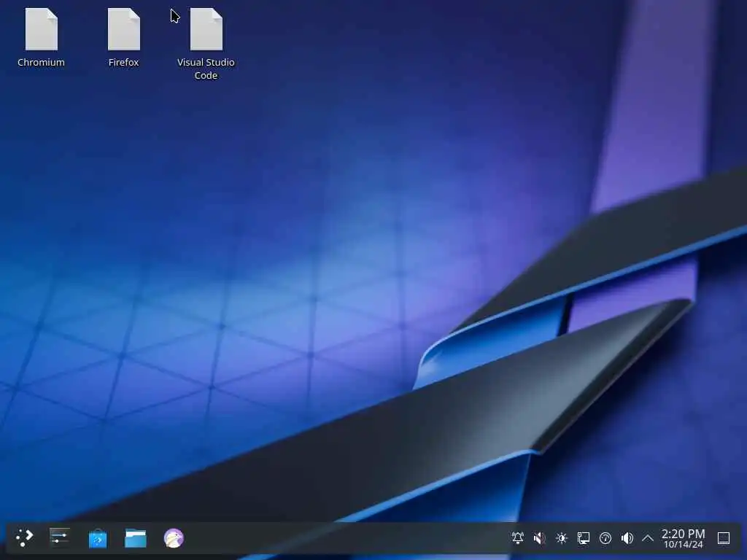
Task: Open System Settings from the taskbar
Action: (60, 537)
